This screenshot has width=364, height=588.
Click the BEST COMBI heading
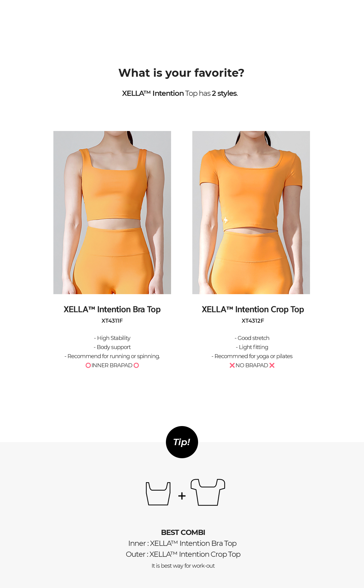[x=183, y=533]
